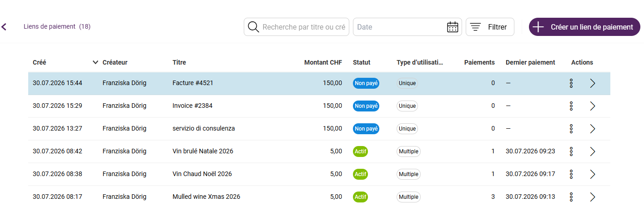The width and height of the screenshot is (644, 207).
Task: Click the magnifier search icon
Action: point(253,27)
